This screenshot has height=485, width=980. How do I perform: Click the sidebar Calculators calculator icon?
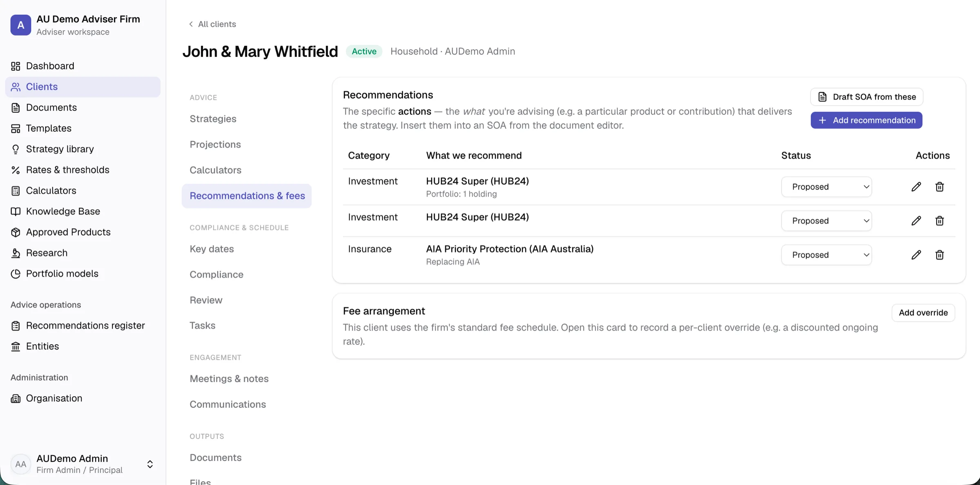coord(16,191)
